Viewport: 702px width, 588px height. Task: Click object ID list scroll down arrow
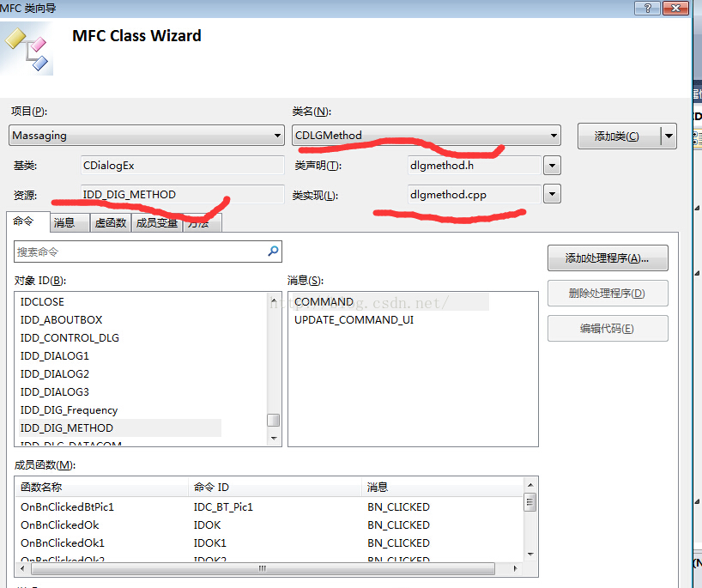point(274,438)
